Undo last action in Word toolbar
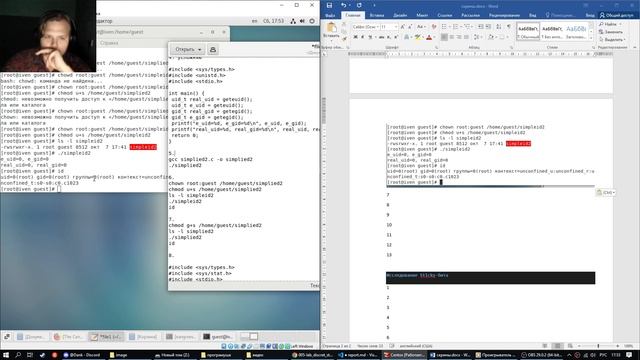This screenshot has height=360, width=640. pyautogui.click(x=344, y=5)
